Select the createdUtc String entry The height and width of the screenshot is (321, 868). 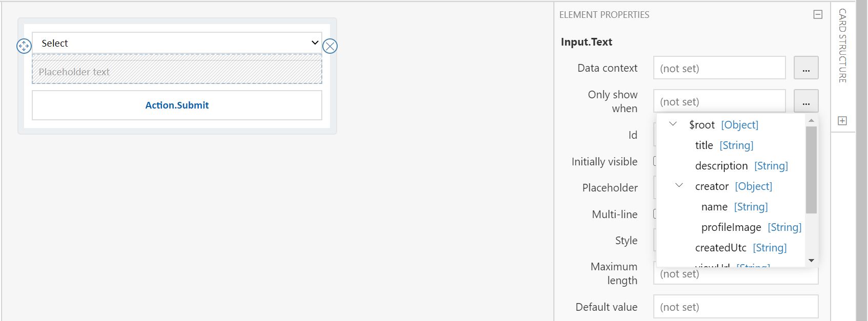pyautogui.click(x=720, y=247)
